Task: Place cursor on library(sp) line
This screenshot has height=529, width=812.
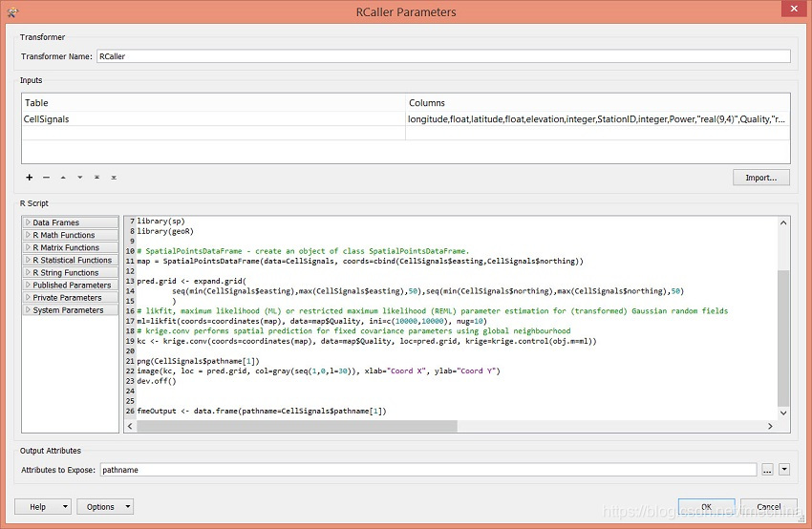Action: pos(161,221)
